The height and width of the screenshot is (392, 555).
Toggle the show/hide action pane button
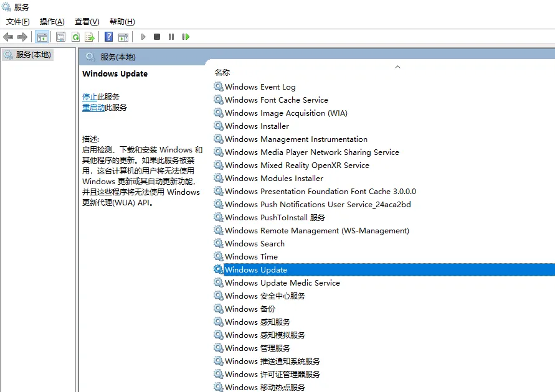[x=123, y=37]
